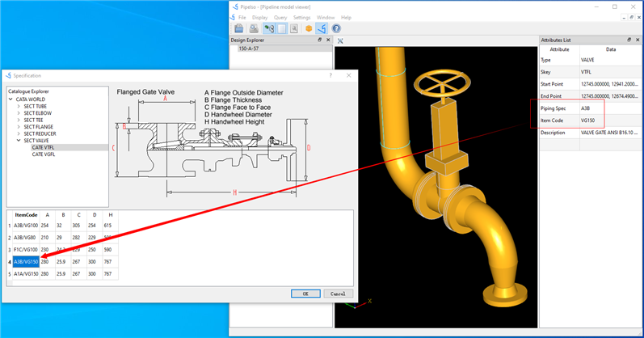Open the File menu
This screenshot has width=644, height=338.
tap(242, 17)
